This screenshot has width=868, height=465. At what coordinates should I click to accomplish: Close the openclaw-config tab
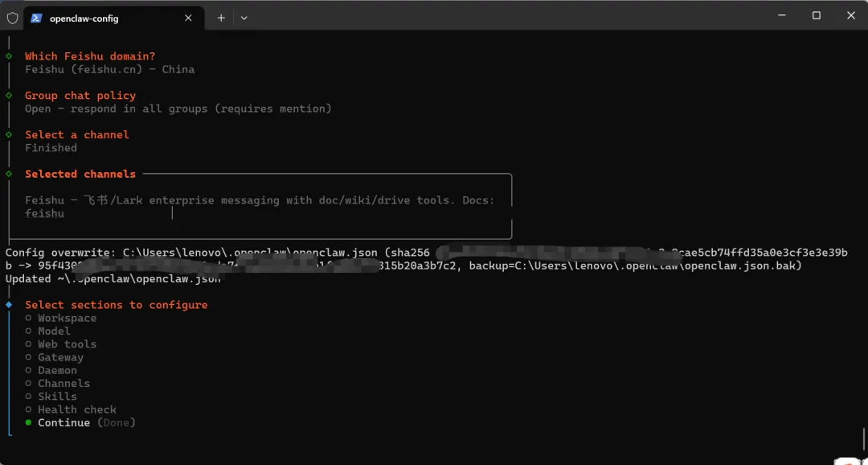coord(188,18)
